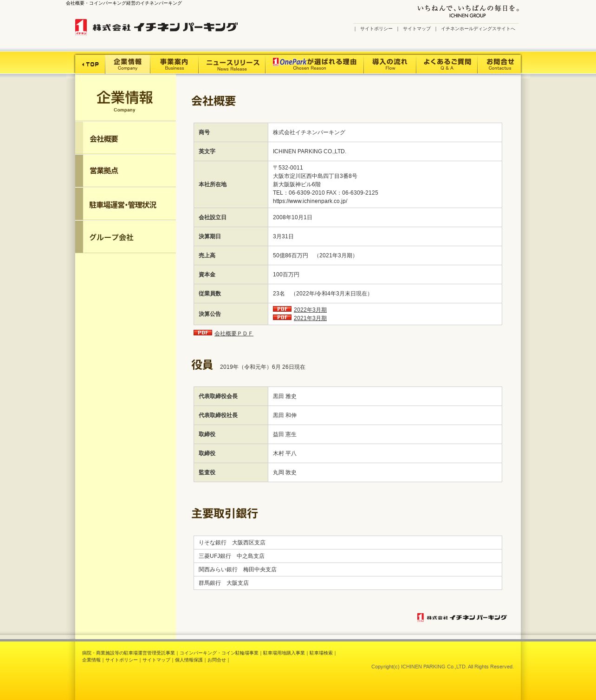Click the 会社概要 page heading

click(214, 101)
